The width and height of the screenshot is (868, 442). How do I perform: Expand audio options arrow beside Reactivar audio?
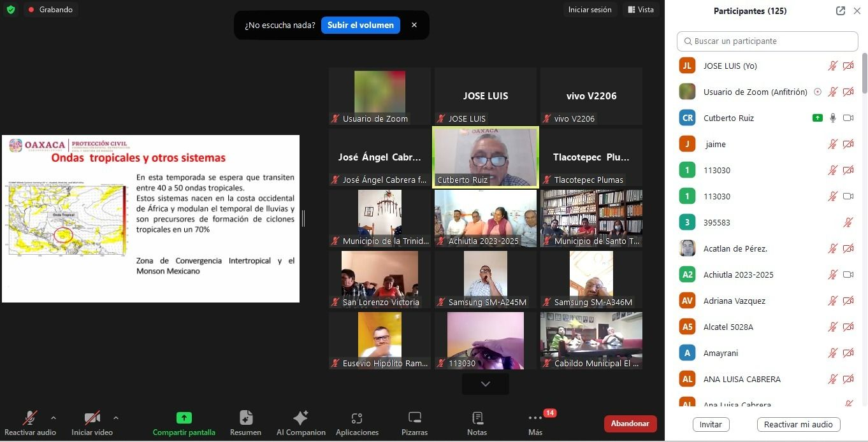point(54,418)
